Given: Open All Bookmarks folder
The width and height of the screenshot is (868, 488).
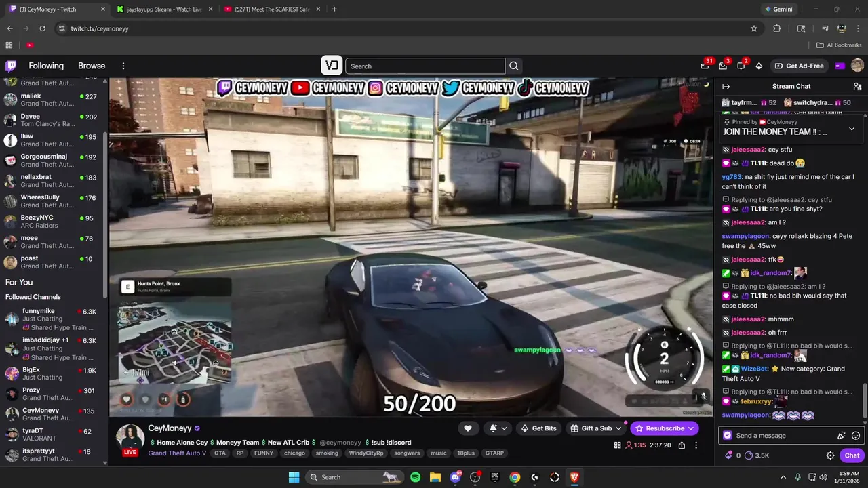Looking at the screenshot, I should 839,45.
